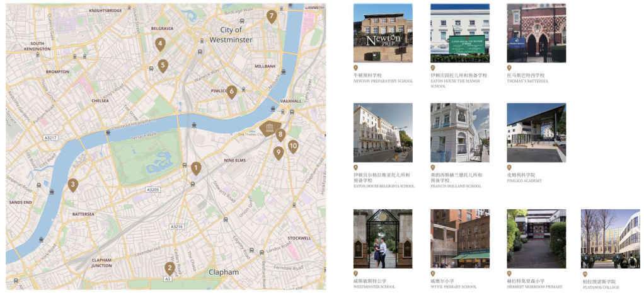Click the Chinese title 柏拉图诺斯学院
The image size is (644, 295).
coord(598,282)
